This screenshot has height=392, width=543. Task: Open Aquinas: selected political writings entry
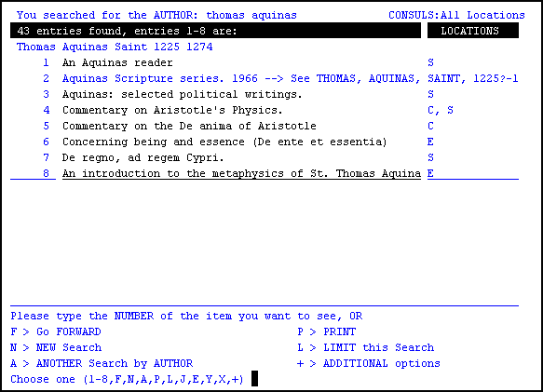click(x=183, y=94)
